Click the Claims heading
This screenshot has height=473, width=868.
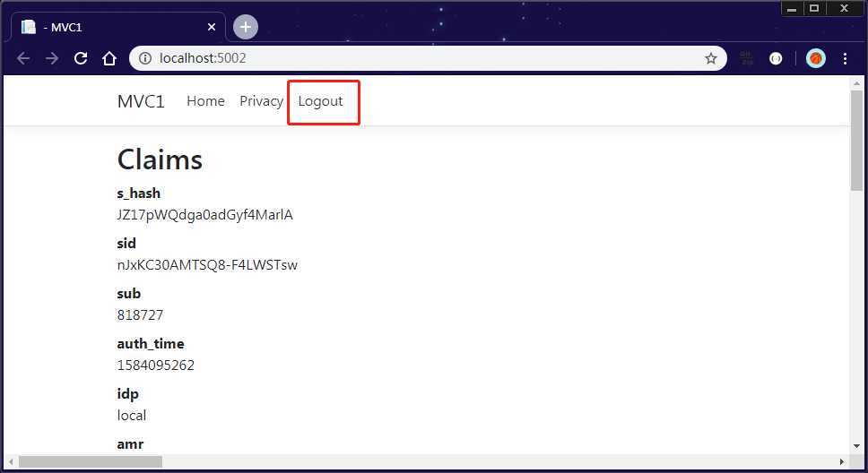coord(160,159)
